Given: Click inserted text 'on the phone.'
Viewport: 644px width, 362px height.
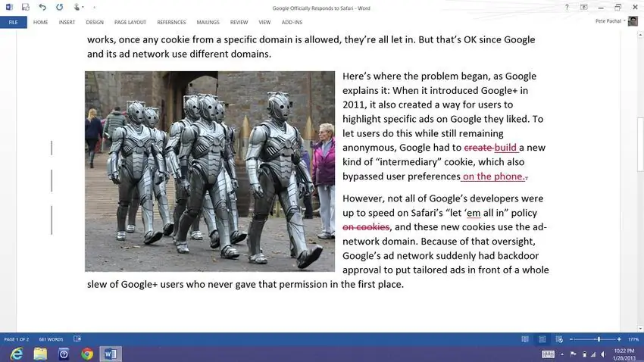Looking at the screenshot, I should pyautogui.click(x=494, y=176).
